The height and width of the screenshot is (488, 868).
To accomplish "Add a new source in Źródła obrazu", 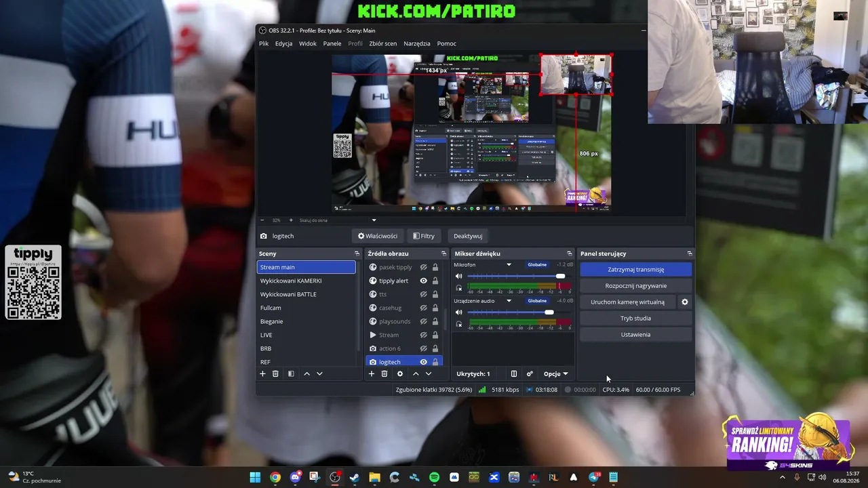I will point(371,373).
